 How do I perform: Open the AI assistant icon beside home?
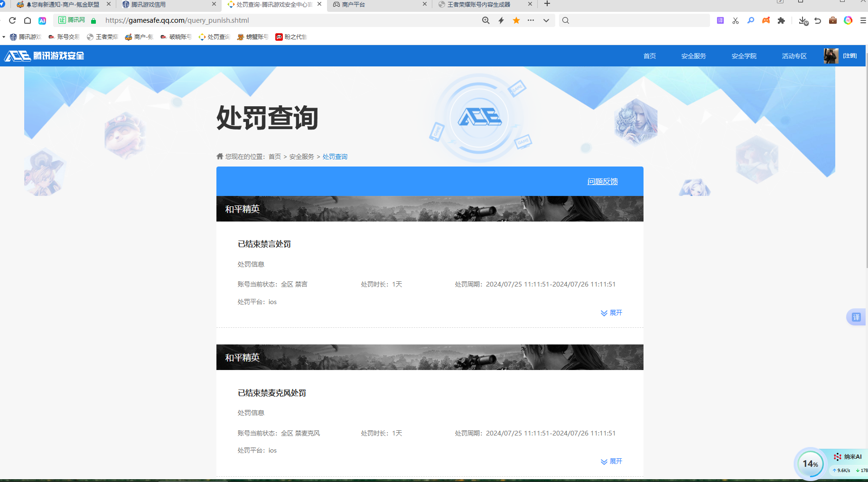click(42, 20)
